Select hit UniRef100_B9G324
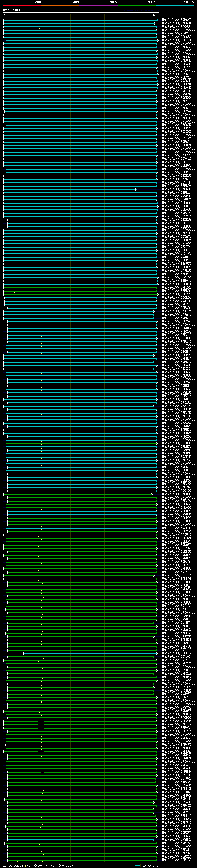The width and height of the screenshot is (197, 868). tap(177, 538)
